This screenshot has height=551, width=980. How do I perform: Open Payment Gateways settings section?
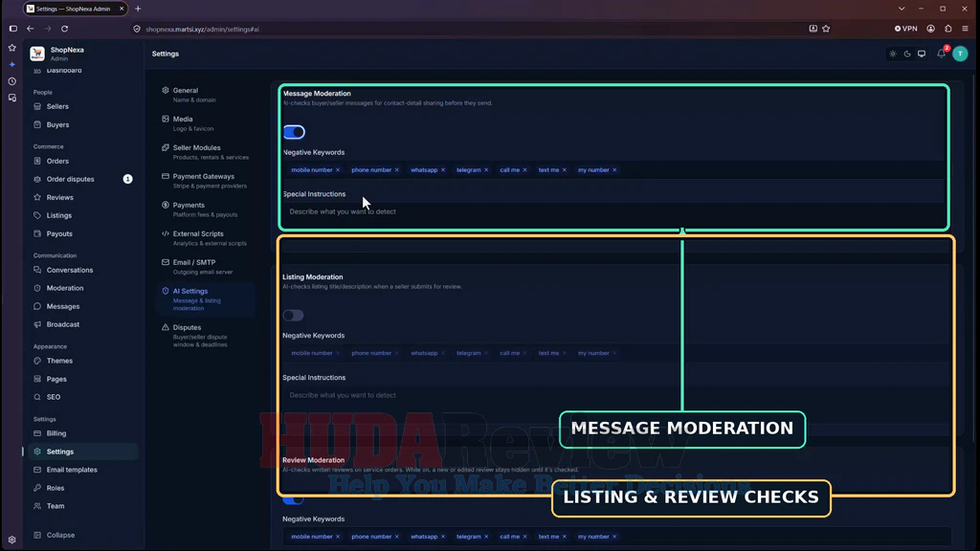207,181
